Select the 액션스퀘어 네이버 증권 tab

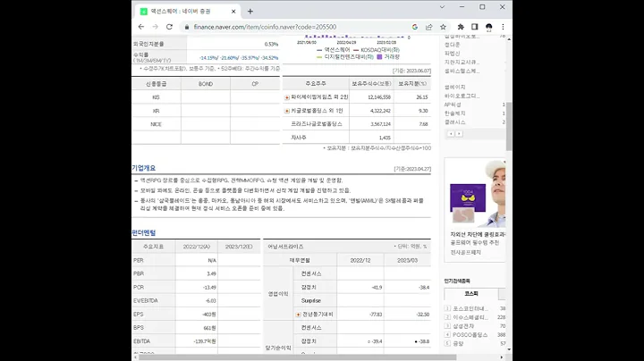pyautogui.click(x=187, y=12)
